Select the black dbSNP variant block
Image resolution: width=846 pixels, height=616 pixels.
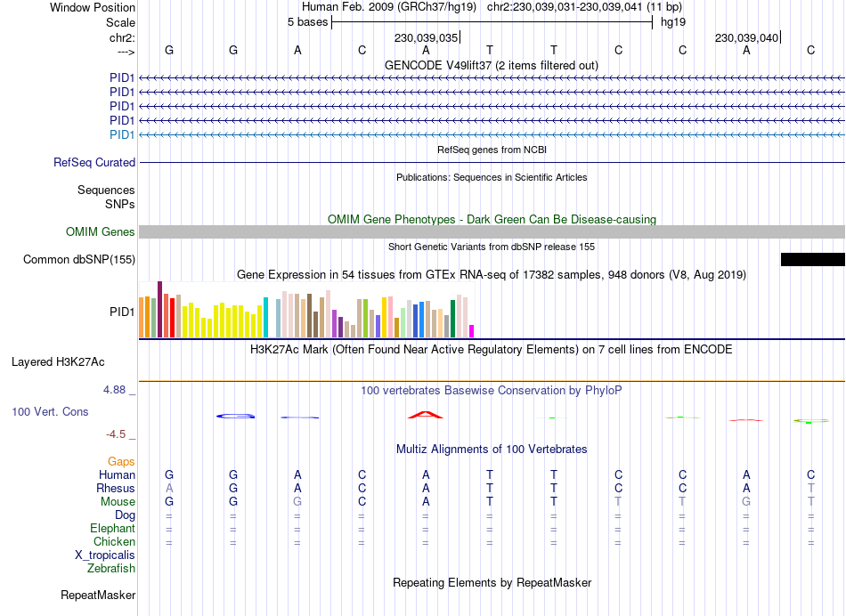tap(812, 259)
